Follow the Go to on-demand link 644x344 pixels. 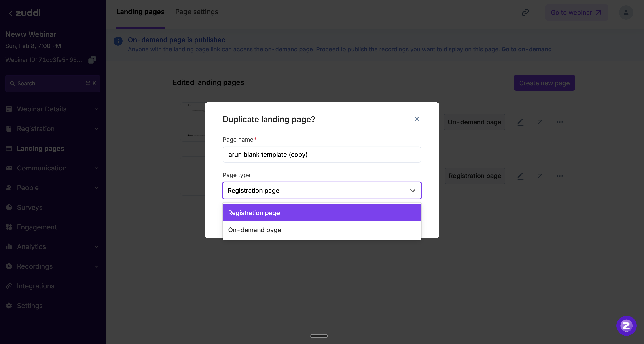(526, 49)
